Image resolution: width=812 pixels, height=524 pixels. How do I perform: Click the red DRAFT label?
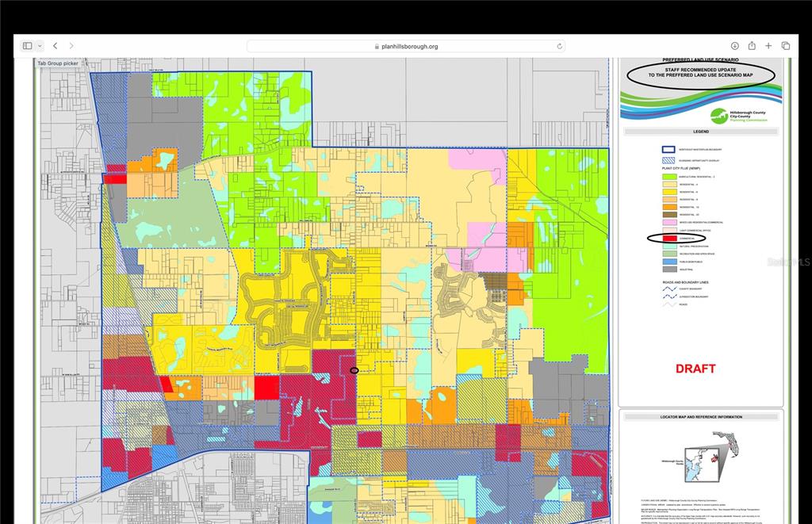tap(695, 369)
